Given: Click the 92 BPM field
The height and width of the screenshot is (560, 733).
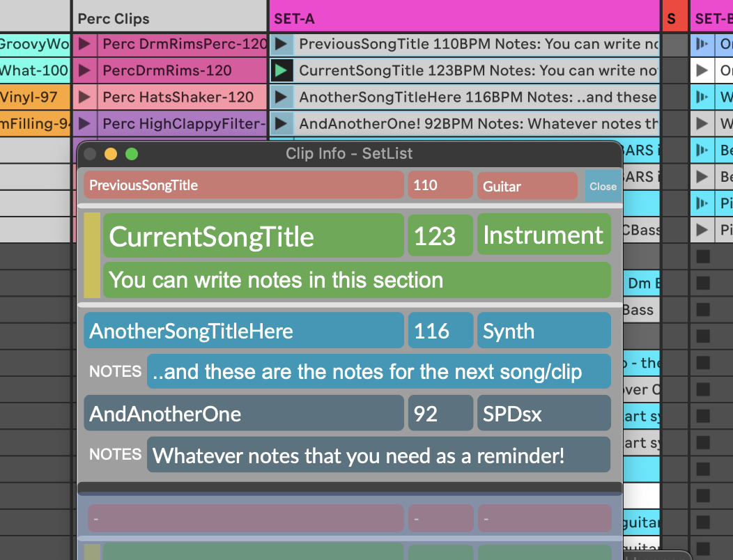Looking at the screenshot, I should coord(440,413).
